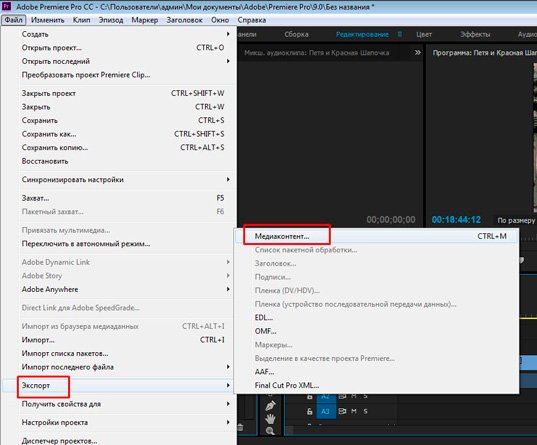Image resolution: width=537 pixels, height=445 pixels.
Task: Open the Клип menu
Action: (82, 20)
